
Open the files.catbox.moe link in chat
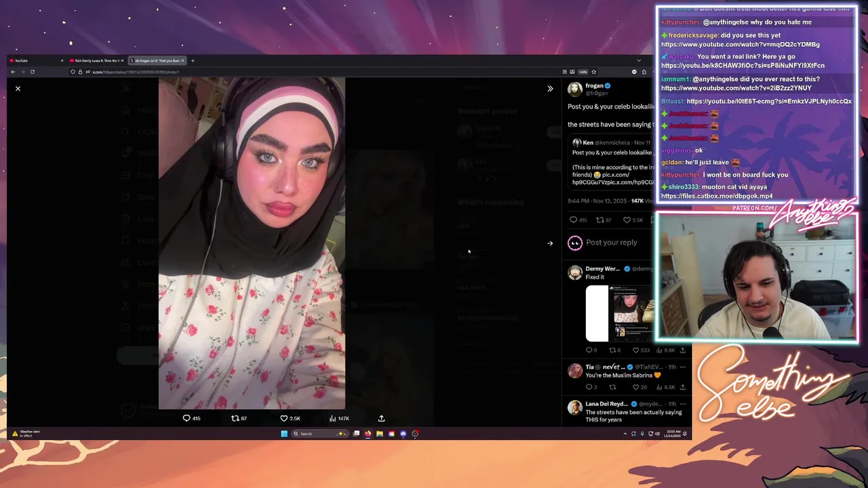717,197
